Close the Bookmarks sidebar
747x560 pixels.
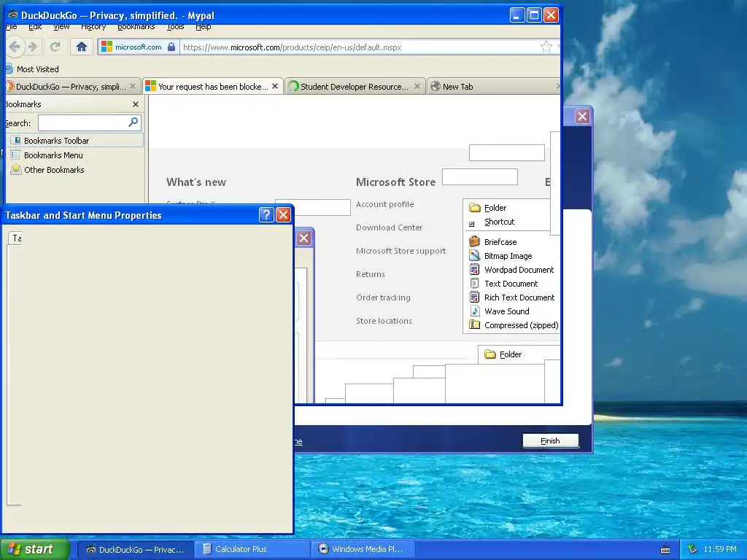coord(136,104)
